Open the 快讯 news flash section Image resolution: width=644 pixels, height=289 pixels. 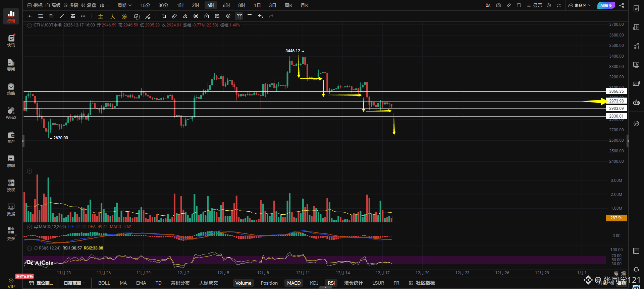coord(11,41)
